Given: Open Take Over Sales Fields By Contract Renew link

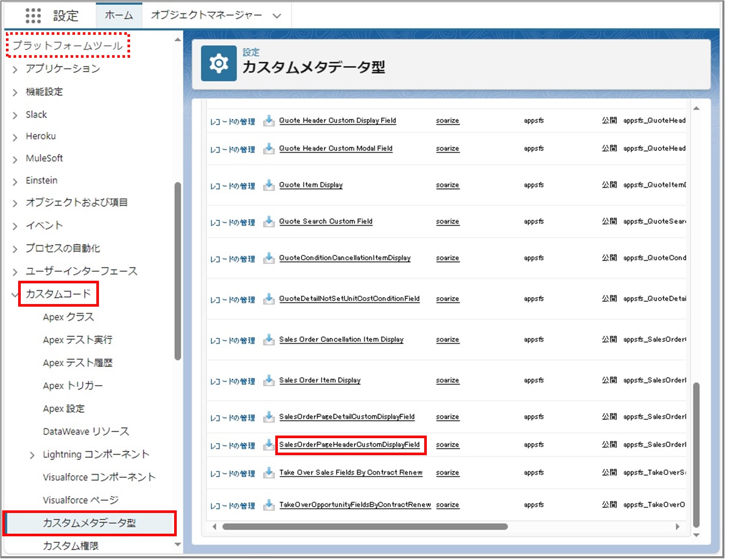Looking at the screenshot, I should click(x=351, y=473).
